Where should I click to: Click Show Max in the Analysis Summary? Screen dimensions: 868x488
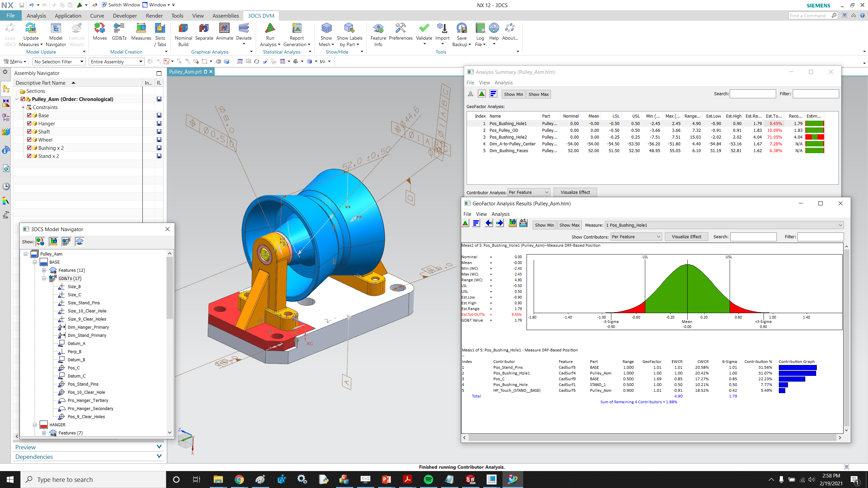pyautogui.click(x=538, y=94)
